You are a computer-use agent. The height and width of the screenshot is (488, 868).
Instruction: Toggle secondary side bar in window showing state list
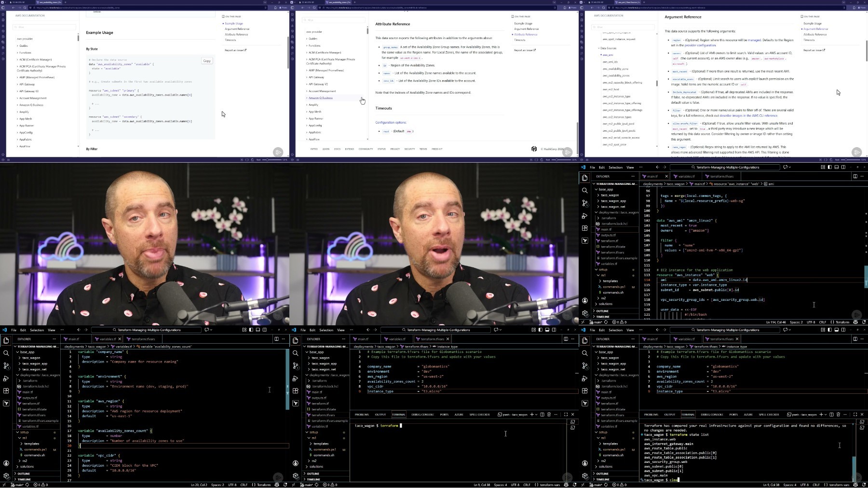(x=843, y=330)
